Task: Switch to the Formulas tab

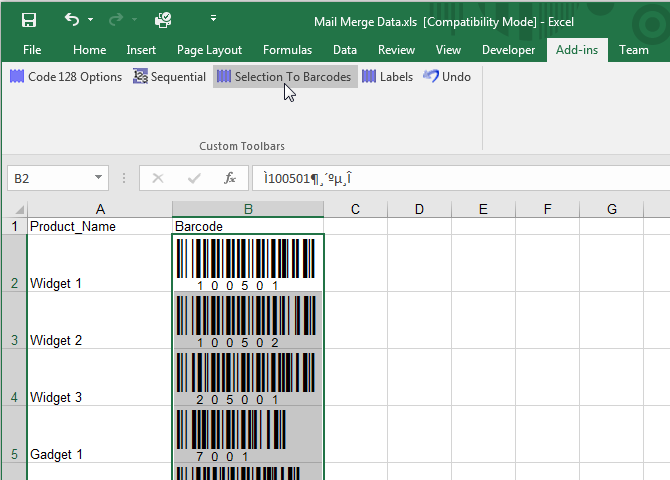Action: (287, 50)
